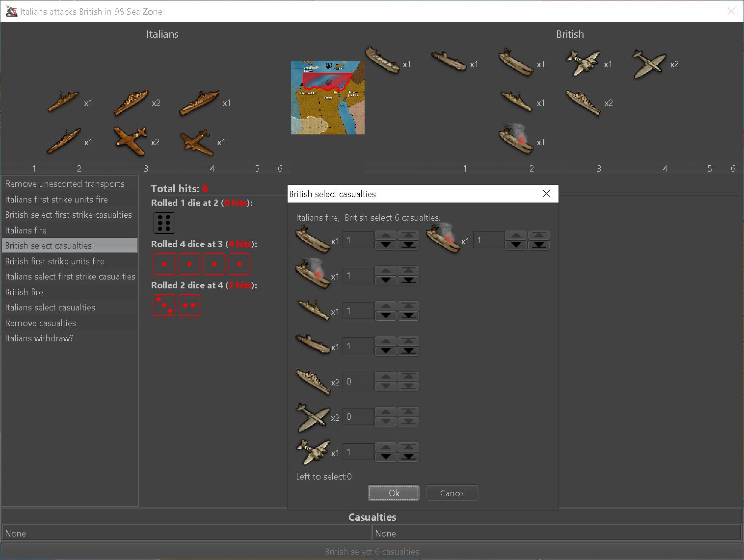
Task: Select British first strike units fire step
Action: 70,261
